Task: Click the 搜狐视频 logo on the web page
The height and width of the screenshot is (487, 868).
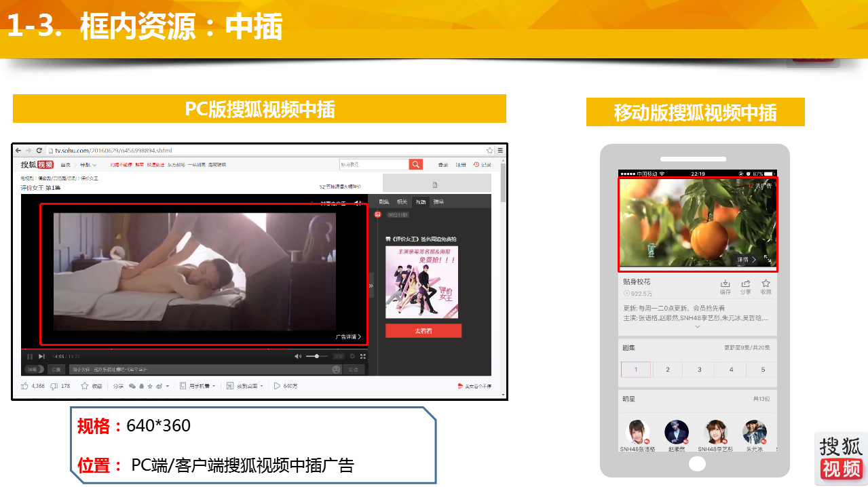Action: click(37, 165)
